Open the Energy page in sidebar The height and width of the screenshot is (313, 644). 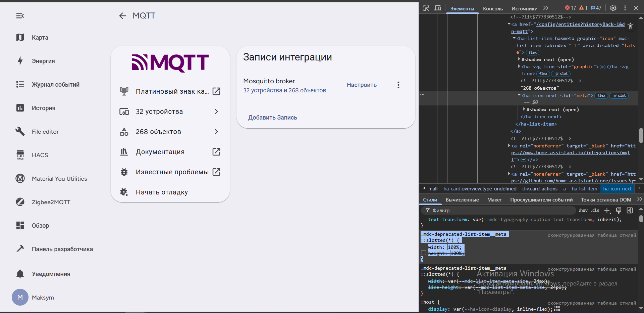43,61
